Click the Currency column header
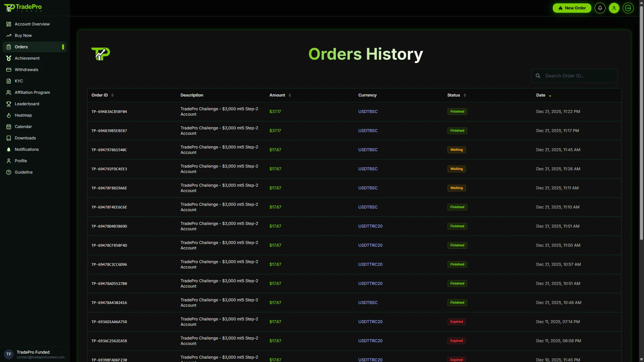This screenshot has width=644, height=362. click(x=367, y=95)
